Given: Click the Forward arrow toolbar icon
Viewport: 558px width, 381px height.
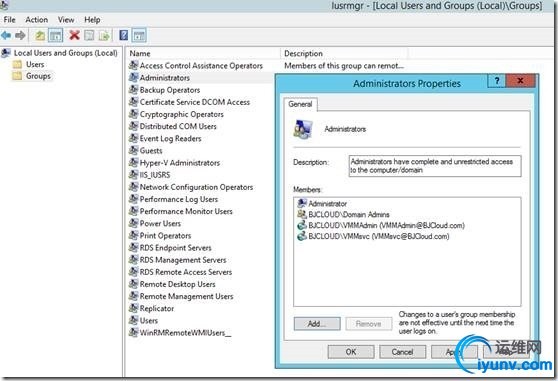Looking at the screenshot, I should click(20, 35).
